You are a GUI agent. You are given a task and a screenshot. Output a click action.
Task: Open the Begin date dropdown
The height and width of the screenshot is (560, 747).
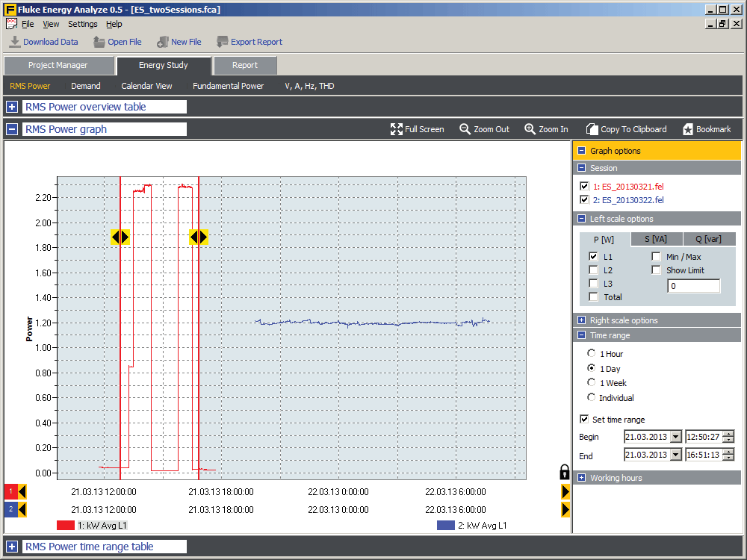click(x=676, y=437)
